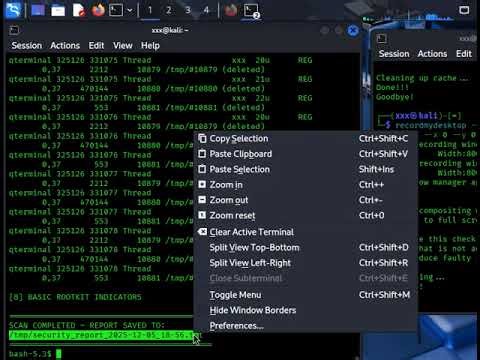Screen dimensions: 480x360
Task: Open the Kali applications menu icon
Action: pyautogui.click(x=13, y=10)
